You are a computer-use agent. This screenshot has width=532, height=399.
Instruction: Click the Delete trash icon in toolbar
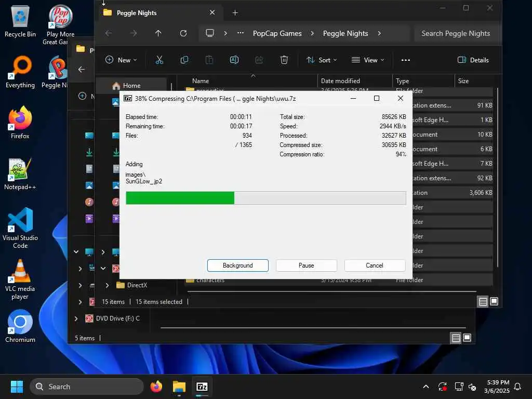[x=284, y=60]
